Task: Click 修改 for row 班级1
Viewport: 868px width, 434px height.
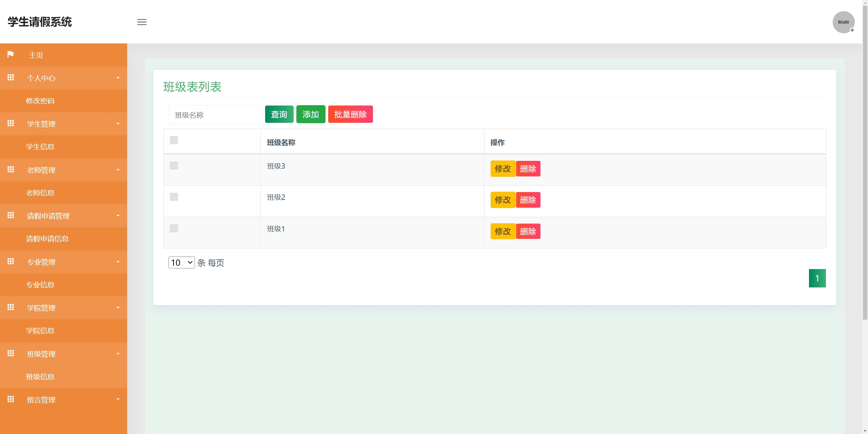Action: (503, 231)
